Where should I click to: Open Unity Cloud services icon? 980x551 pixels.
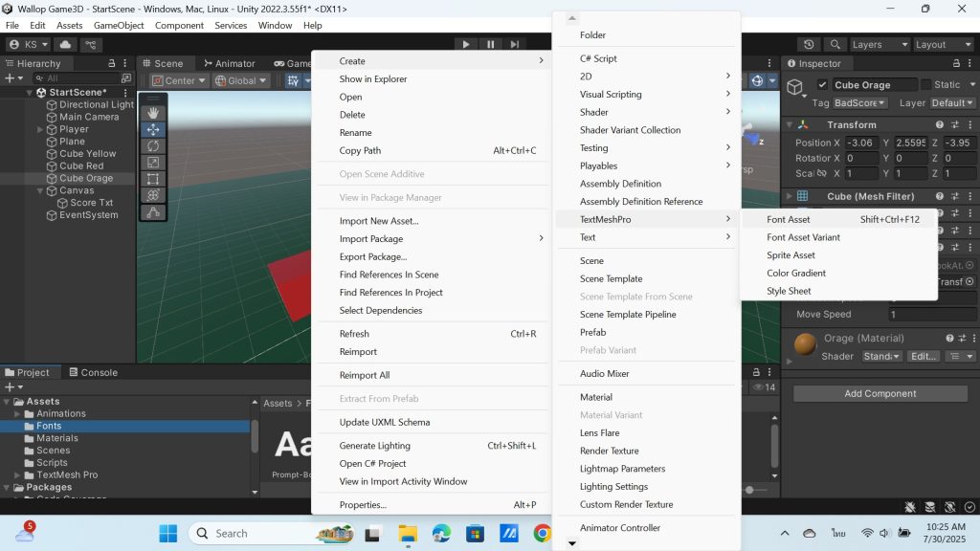click(x=65, y=44)
